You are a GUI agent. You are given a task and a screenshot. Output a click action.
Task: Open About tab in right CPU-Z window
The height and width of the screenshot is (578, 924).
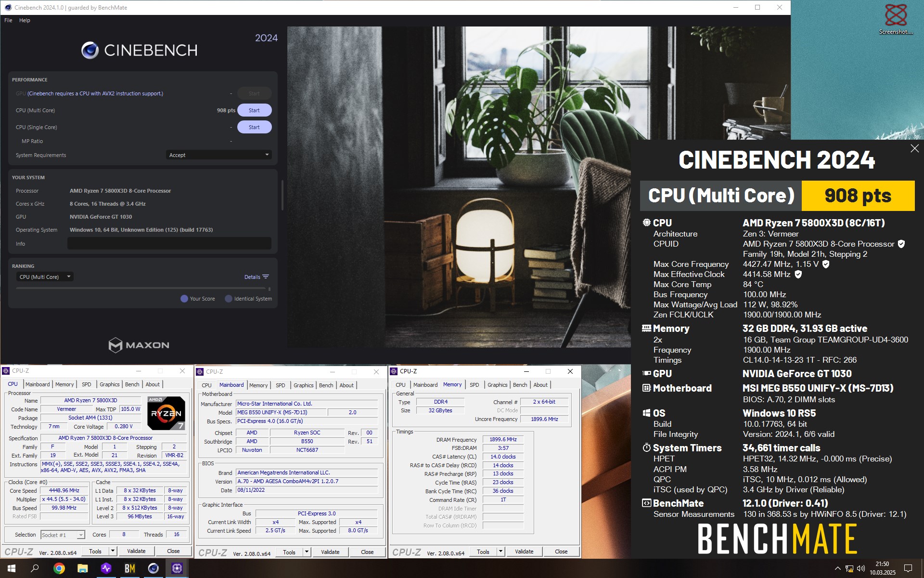pos(540,385)
